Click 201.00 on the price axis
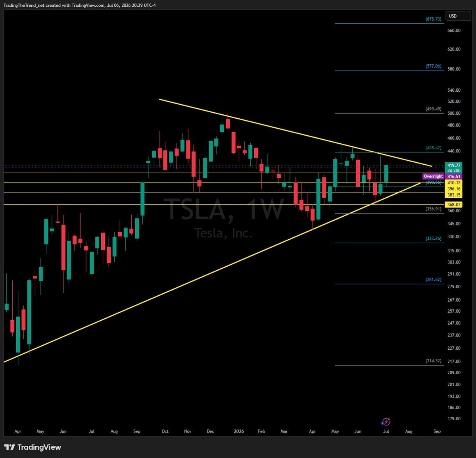Screen dimensions: 476x458 (454, 385)
